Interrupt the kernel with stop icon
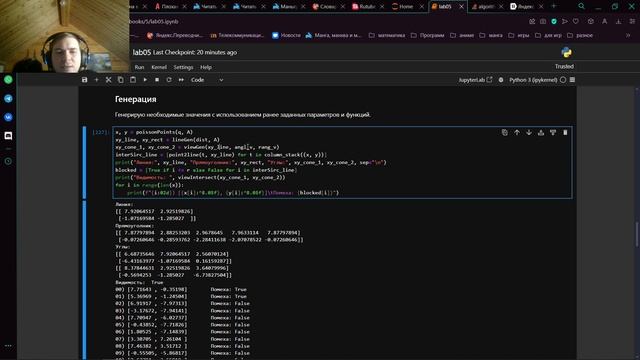640x360 pixels. [157, 80]
